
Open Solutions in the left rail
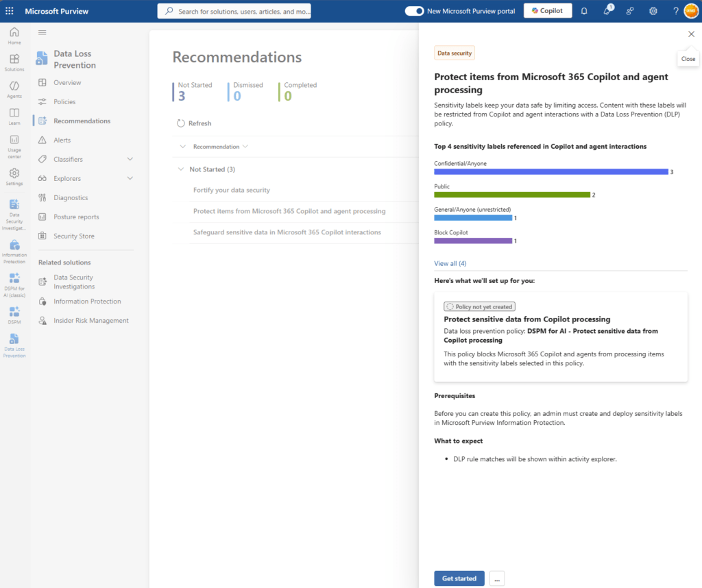[x=14, y=62]
